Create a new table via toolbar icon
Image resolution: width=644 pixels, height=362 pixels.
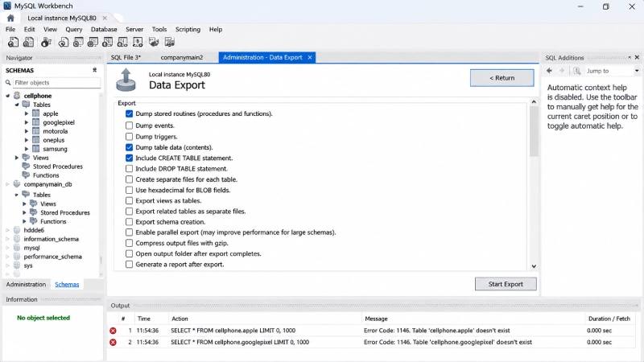point(78,42)
